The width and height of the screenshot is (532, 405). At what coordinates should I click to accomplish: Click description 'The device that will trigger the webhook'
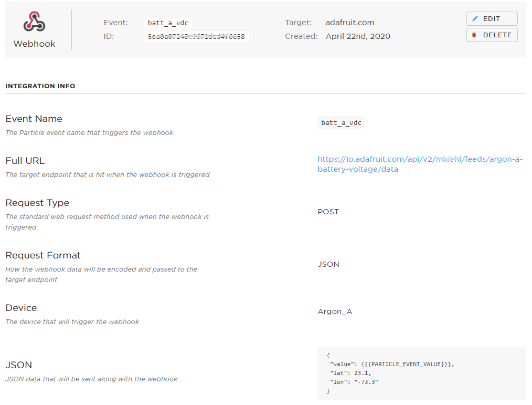(x=72, y=322)
